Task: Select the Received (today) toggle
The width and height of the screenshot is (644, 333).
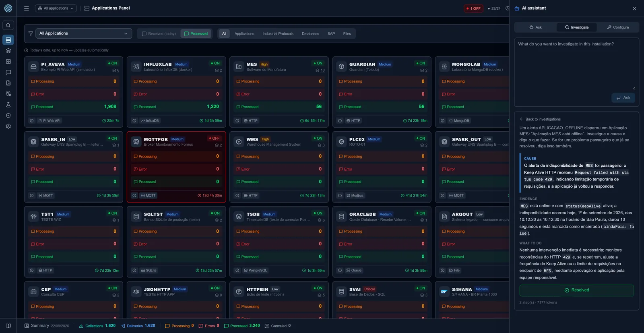Action: coord(159,34)
